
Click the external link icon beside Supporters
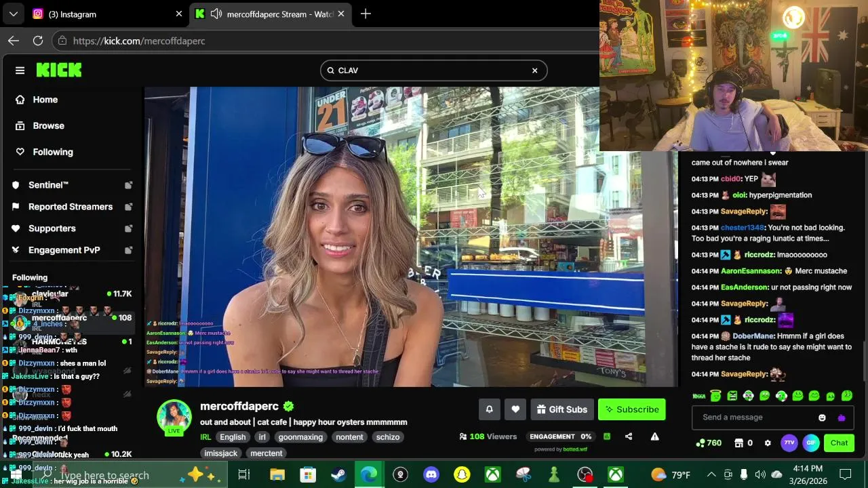pyautogui.click(x=128, y=228)
